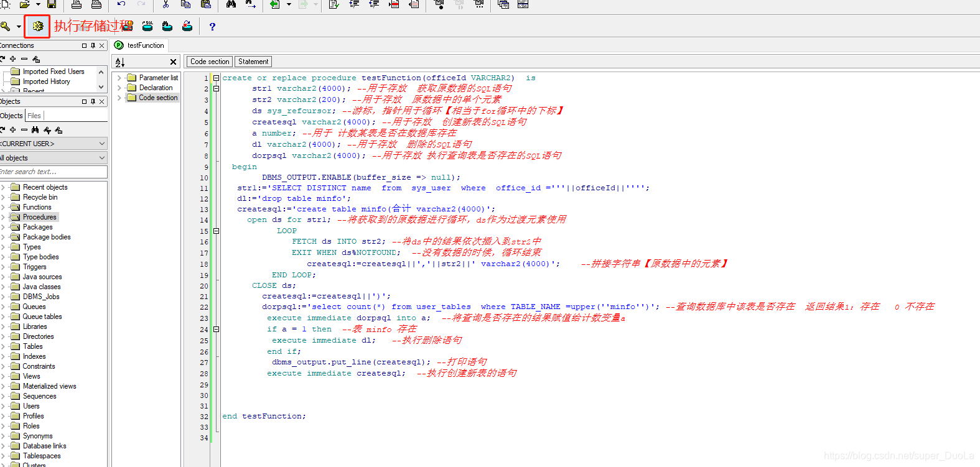Click the Indent selection icon

coord(354,4)
